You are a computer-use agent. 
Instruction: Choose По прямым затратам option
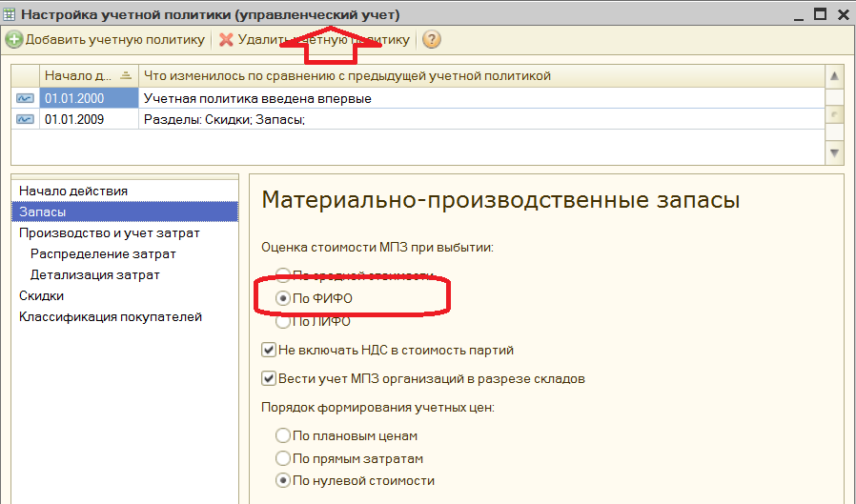point(283,458)
